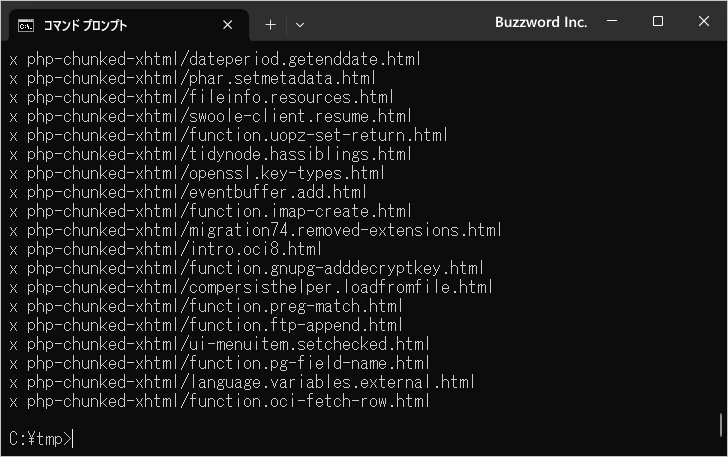Open a new tab with the plus button
Image resolution: width=728 pixels, height=457 pixels.
click(270, 25)
